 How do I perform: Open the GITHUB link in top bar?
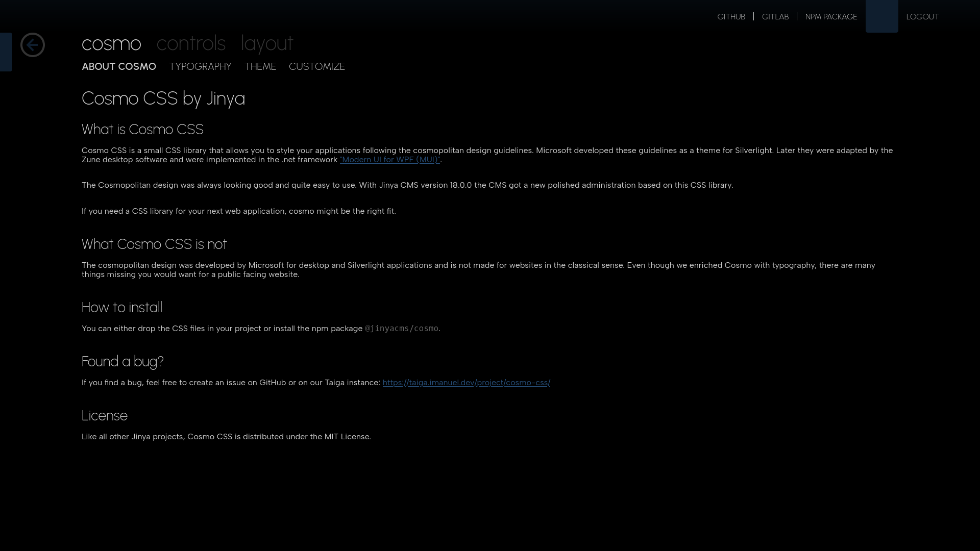tap(731, 17)
